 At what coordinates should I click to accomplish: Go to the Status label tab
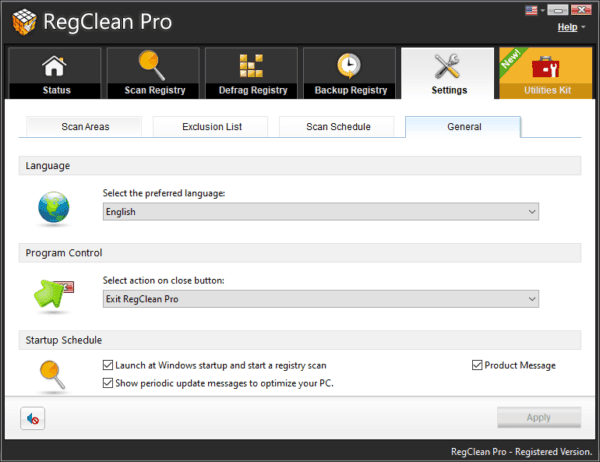pyautogui.click(x=57, y=90)
